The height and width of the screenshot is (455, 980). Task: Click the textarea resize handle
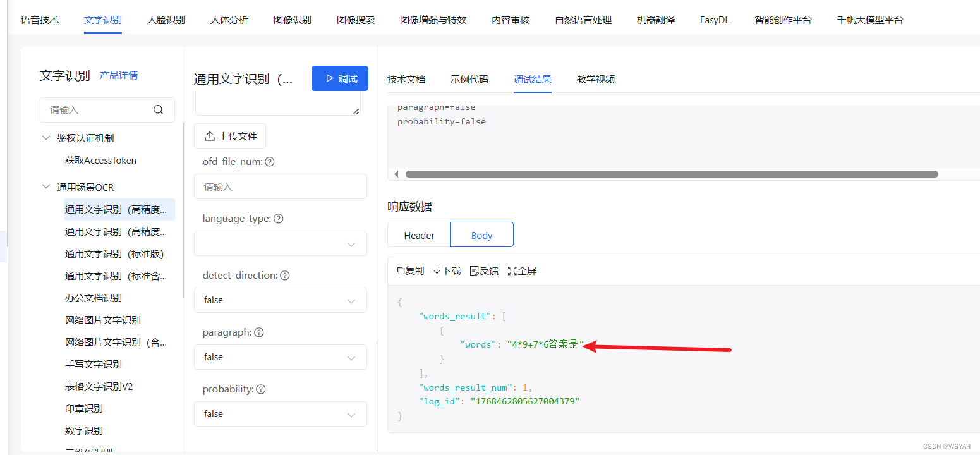356,111
